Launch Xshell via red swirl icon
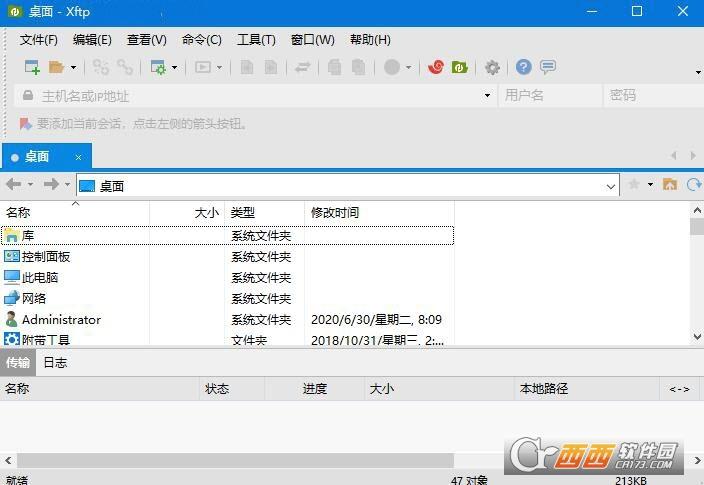 click(x=436, y=67)
